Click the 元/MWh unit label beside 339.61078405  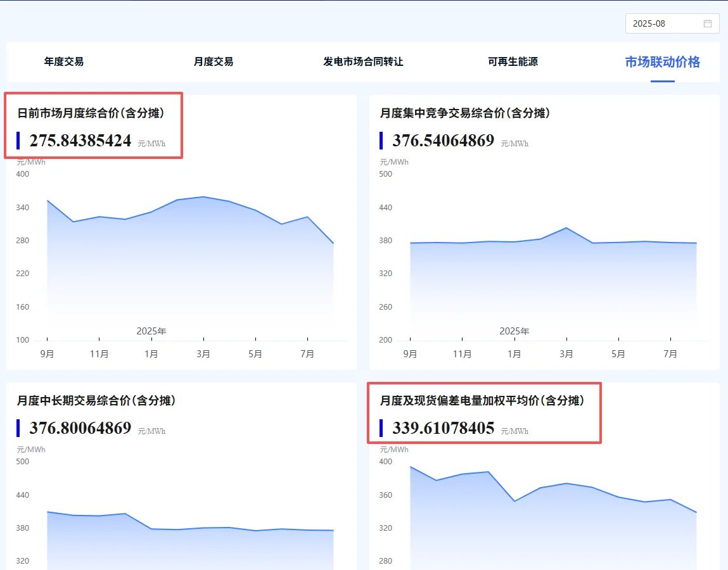pos(514,431)
